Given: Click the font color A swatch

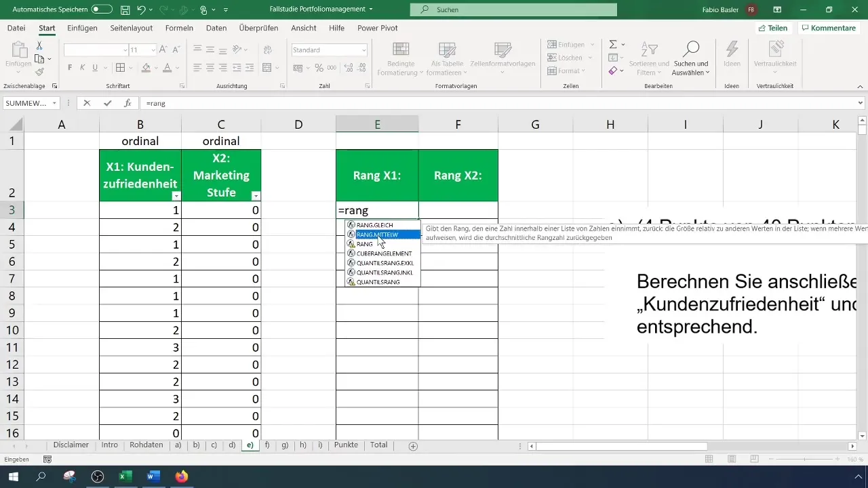Looking at the screenshot, I should click(x=166, y=68).
